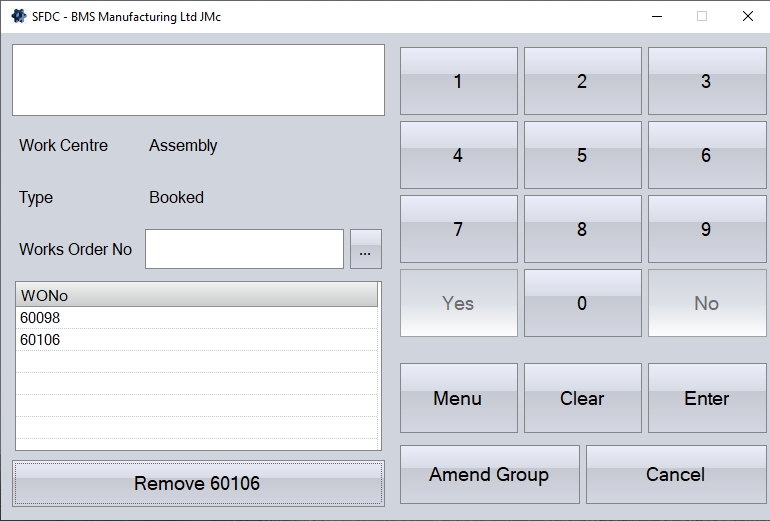Click the WONo column header

197,295
